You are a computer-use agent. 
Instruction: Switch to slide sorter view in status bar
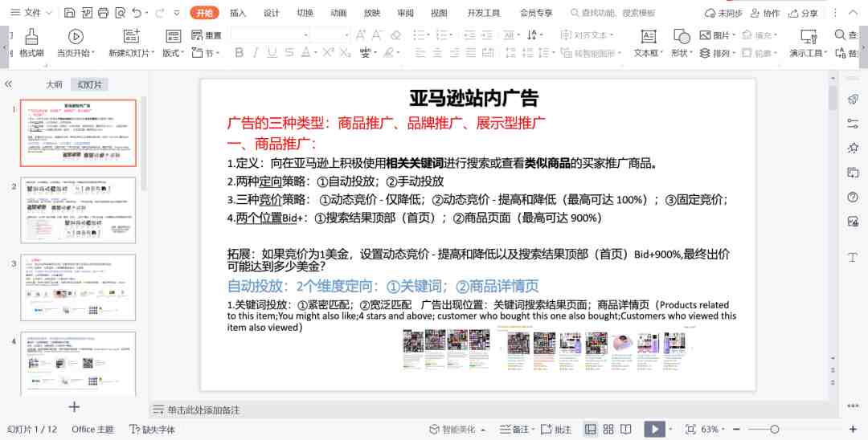[608, 429]
